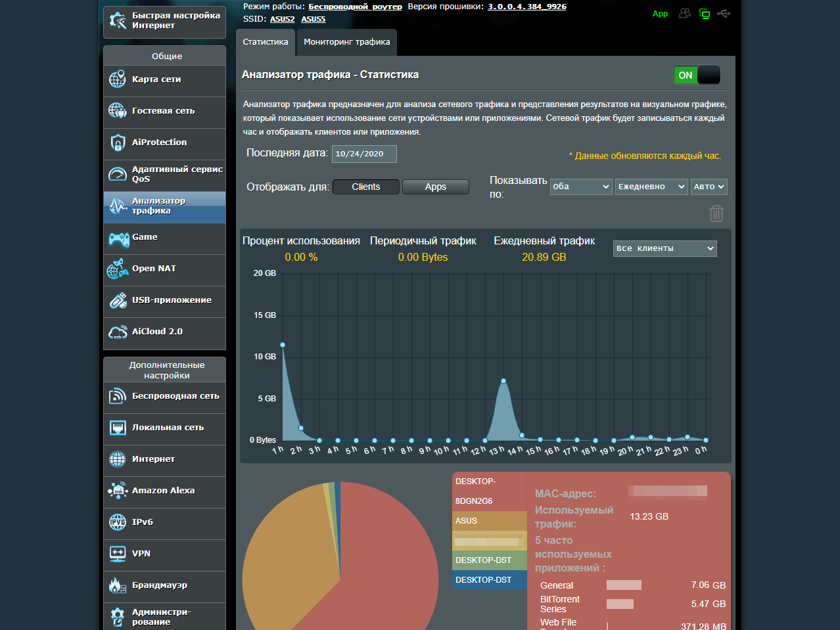Click the 7.06 GB traffic value
This screenshot has width=840, height=630.
pyautogui.click(x=709, y=585)
